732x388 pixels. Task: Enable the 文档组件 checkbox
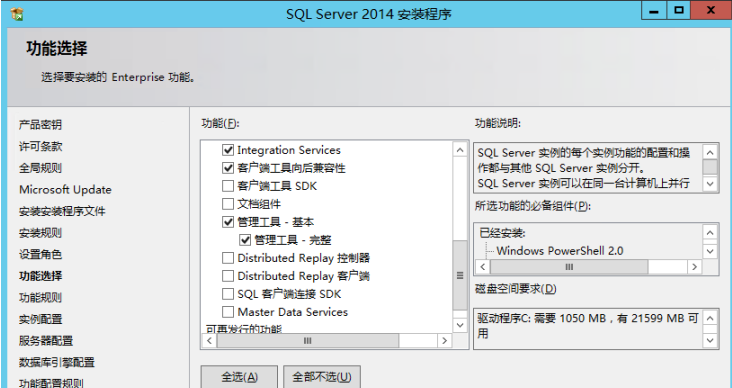(228, 204)
